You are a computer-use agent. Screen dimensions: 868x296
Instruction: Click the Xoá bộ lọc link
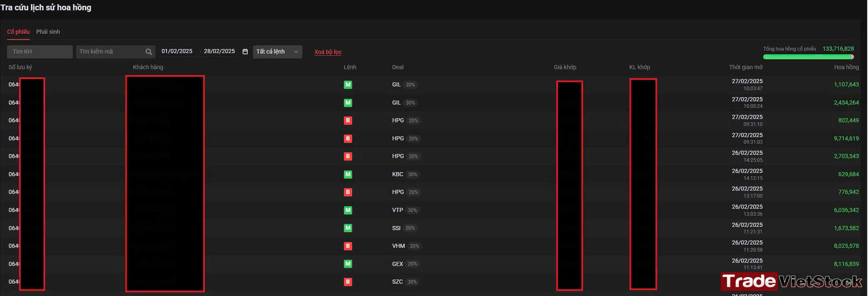328,52
